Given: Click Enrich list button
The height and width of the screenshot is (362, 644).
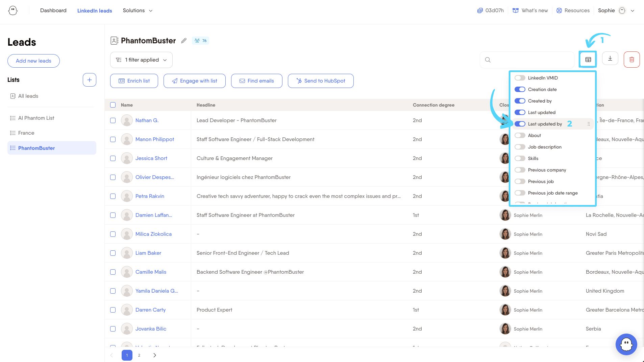Looking at the screenshot, I should (x=134, y=81).
